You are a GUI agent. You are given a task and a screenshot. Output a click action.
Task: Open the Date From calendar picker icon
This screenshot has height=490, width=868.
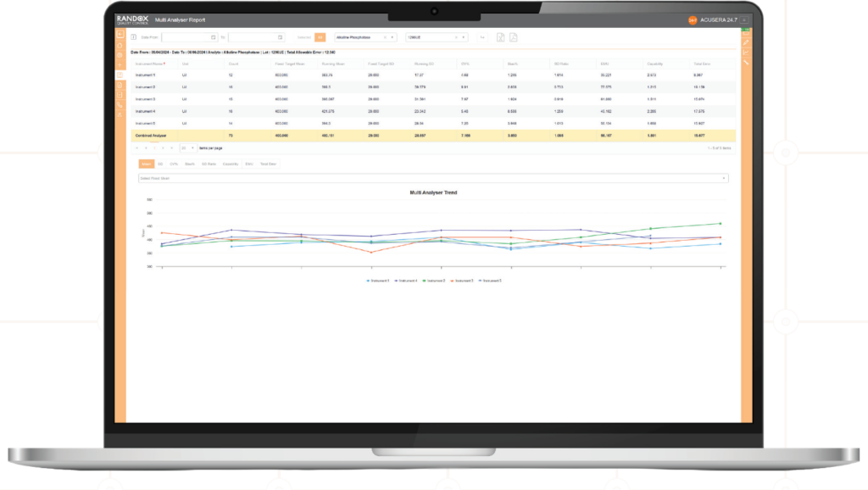point(213,37)
